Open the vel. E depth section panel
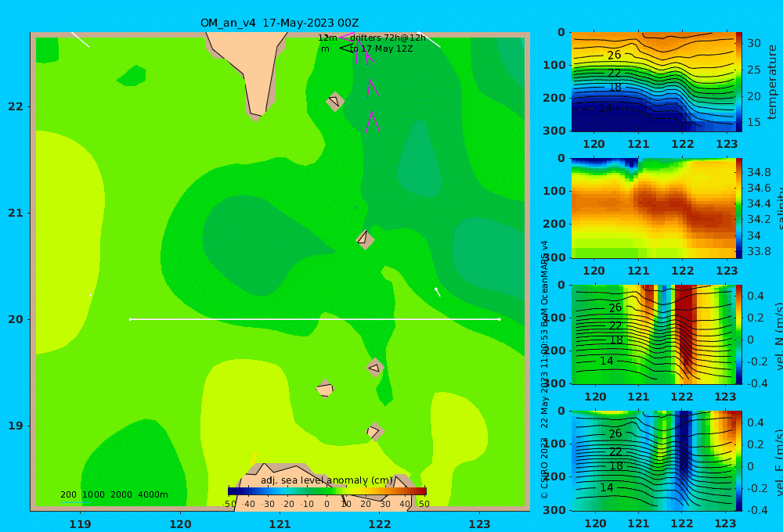This screenshot has width=783, height=532. [654, 461]
